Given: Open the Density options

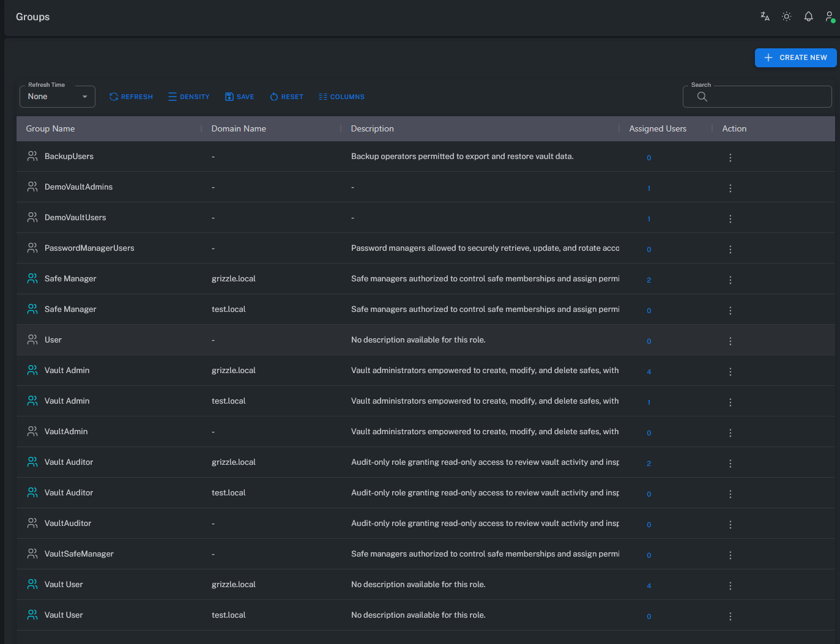Looking at the screenshot, I should 188,97.
